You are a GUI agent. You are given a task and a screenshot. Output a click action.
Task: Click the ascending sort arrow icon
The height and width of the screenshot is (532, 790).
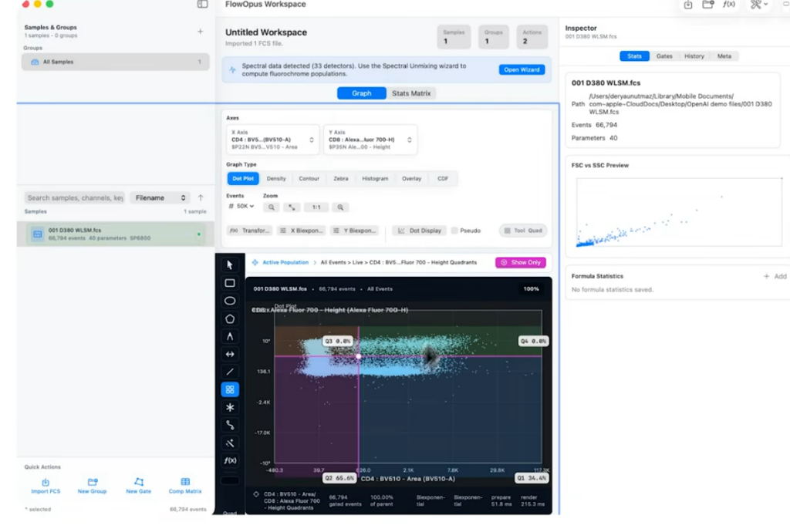coord(201,198)
